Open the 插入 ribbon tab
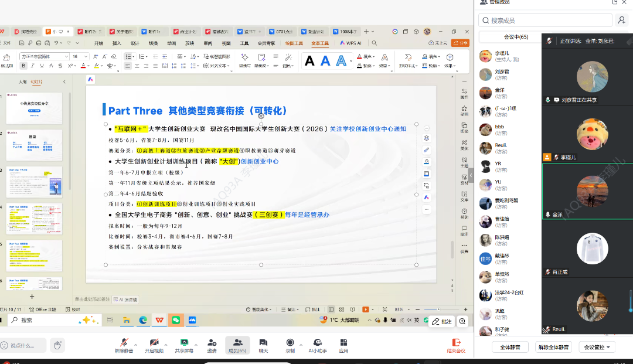 click(117, 43)
